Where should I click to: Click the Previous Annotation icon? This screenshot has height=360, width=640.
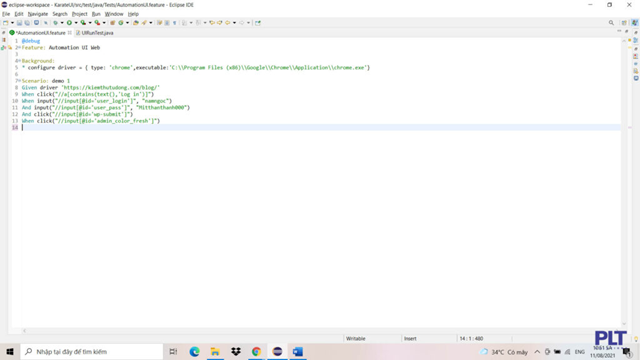pos(198,23)
